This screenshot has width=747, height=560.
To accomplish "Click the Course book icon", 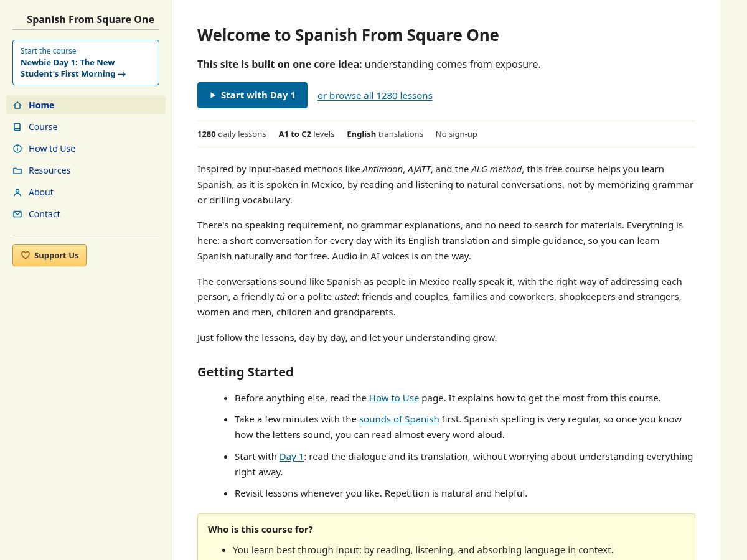I will (17, 127).
